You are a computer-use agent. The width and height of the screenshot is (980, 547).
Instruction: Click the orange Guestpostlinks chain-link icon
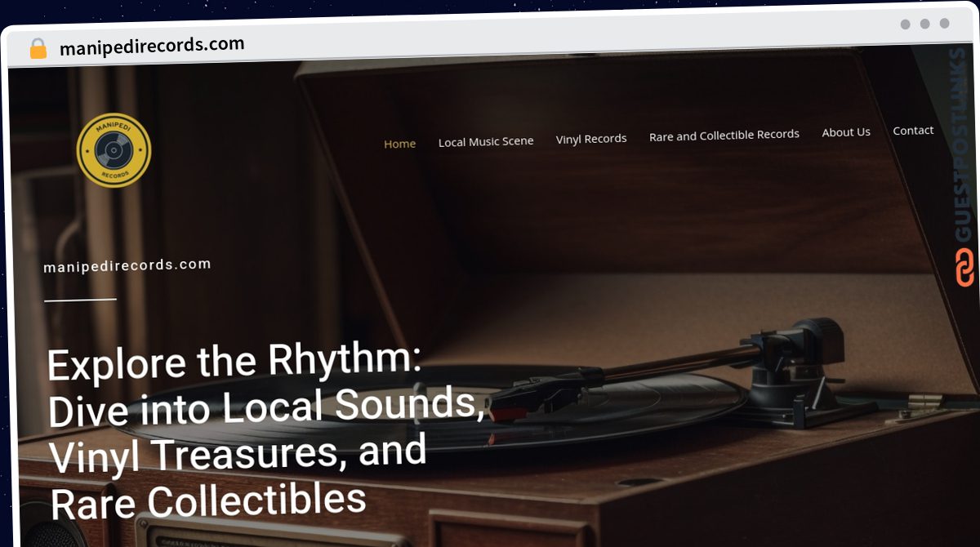pyautogui.click(x=965, y=268)
